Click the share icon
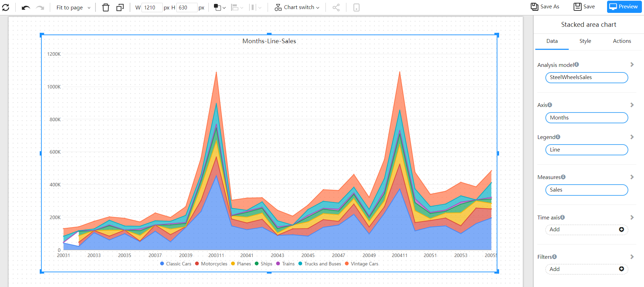The image size is (644, 287). point(336,7)
